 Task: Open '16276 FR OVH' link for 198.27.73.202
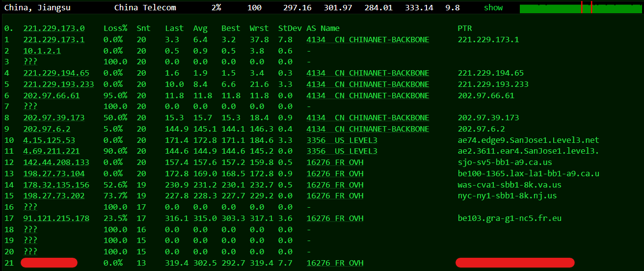pyautogui.click(x=335, y=196)
